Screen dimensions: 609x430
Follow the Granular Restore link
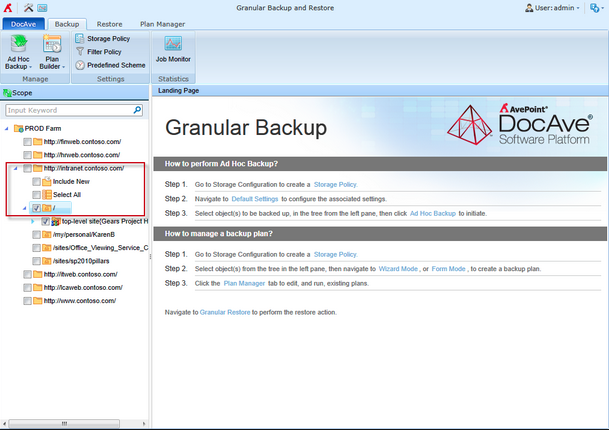click(225, 312)
